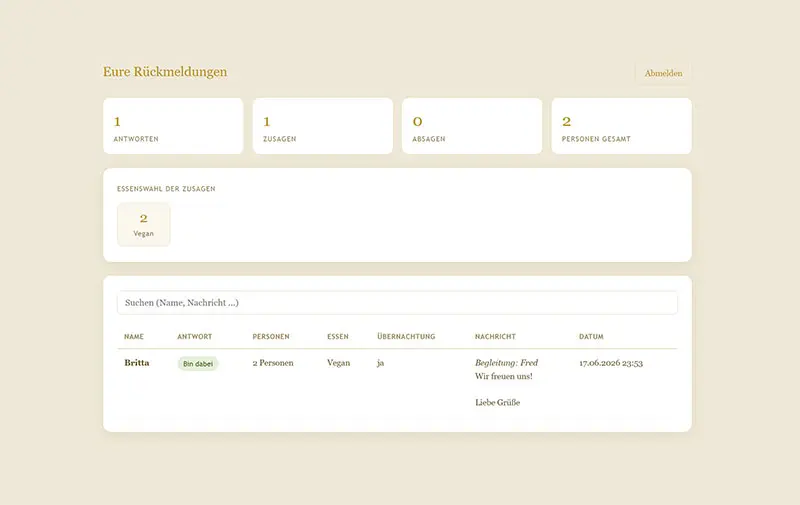Screen dimensions: 800x505
Task: Click the 2 Personen cell
Action: click(x=273, y=363)
